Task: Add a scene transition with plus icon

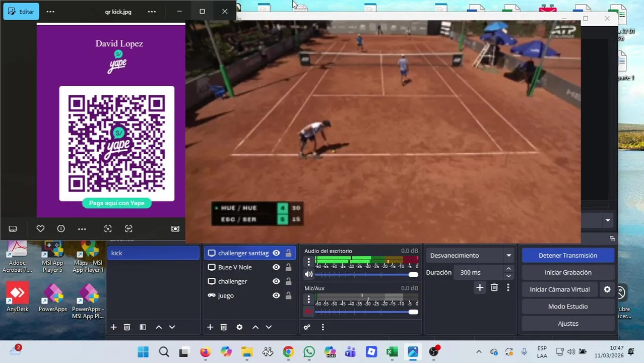Action: 480,287
